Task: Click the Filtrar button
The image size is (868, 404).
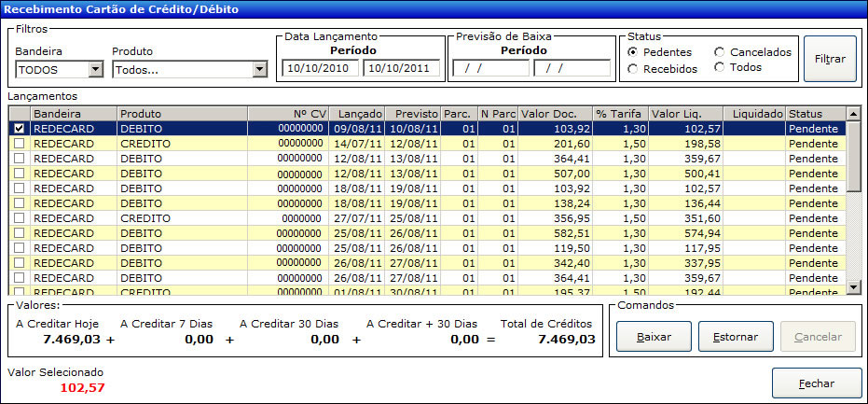Action: 830,59
